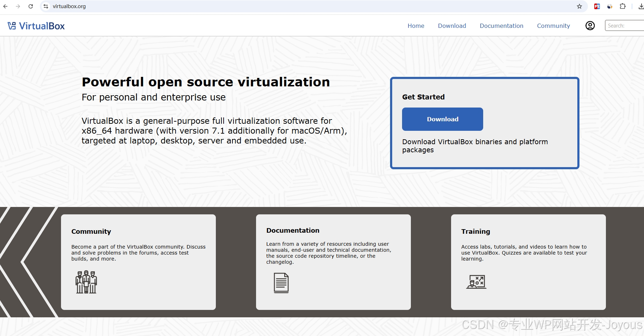Open Documentation in the top navigation

coord(501,26)
